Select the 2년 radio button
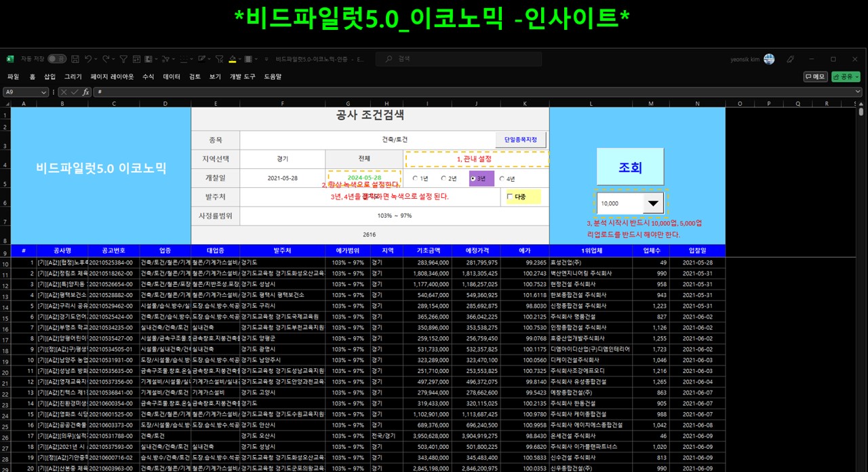Viewport: 868px width, 472px height. pos(444,179)
